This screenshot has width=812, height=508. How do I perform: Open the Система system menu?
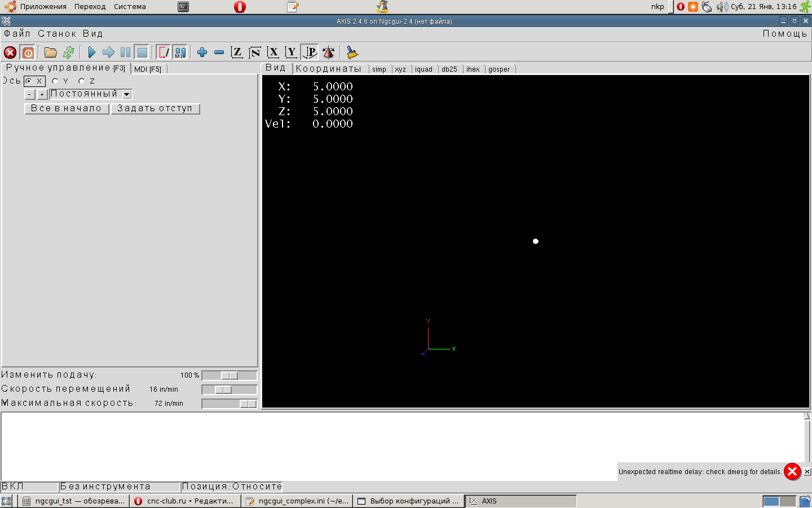point(130,7)
